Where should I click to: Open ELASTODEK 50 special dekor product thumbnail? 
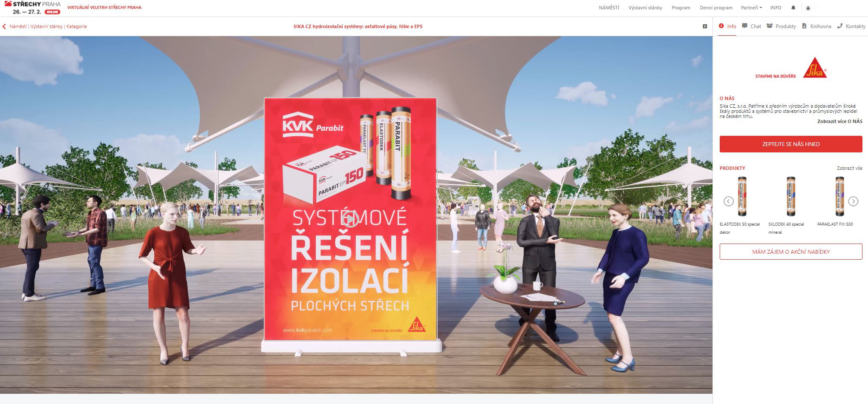point(742,197)
